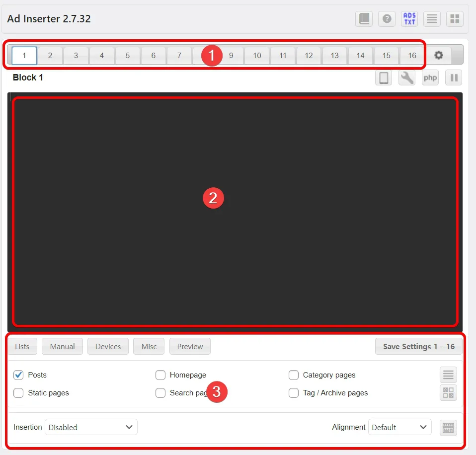Enable the Search pages checkbox
The image size is (476, 455).
click(x=160, y=393)
